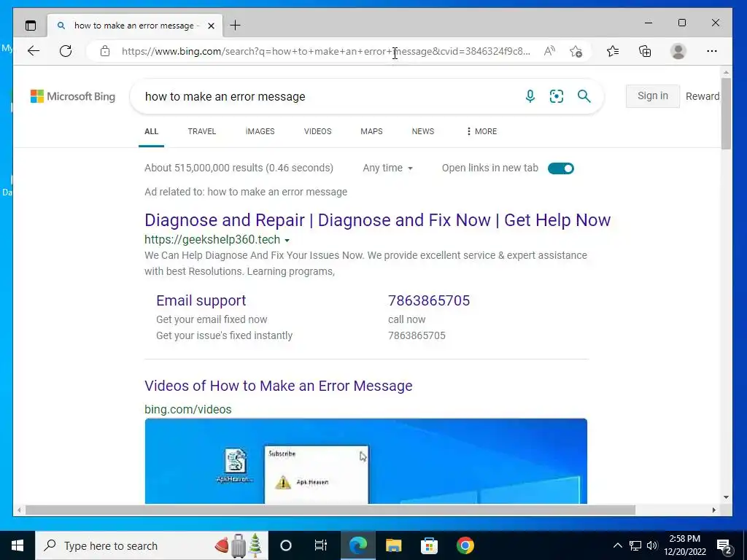Open the 7863865705 heading link
The width and height of the screenshot is (747, 560).
click(429, 300)
